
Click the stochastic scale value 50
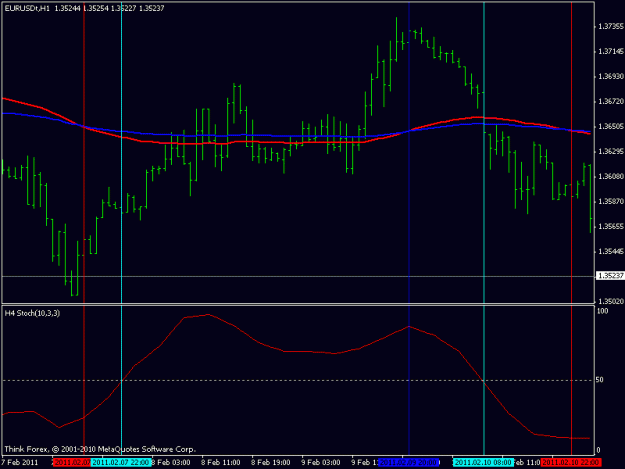pyautogui.click(x=599, y=380)
